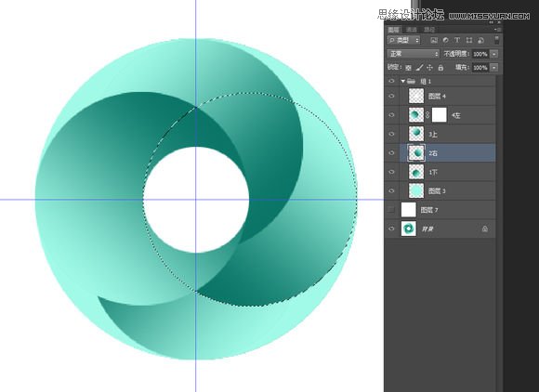Open the Layers panel flyout menu icon
This screenshot has height=392, width=539.
(498, 30)
